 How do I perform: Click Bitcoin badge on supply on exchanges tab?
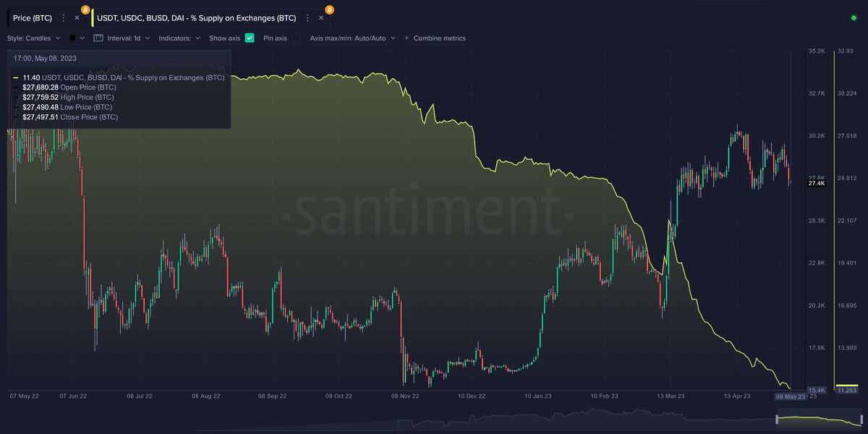330,9
